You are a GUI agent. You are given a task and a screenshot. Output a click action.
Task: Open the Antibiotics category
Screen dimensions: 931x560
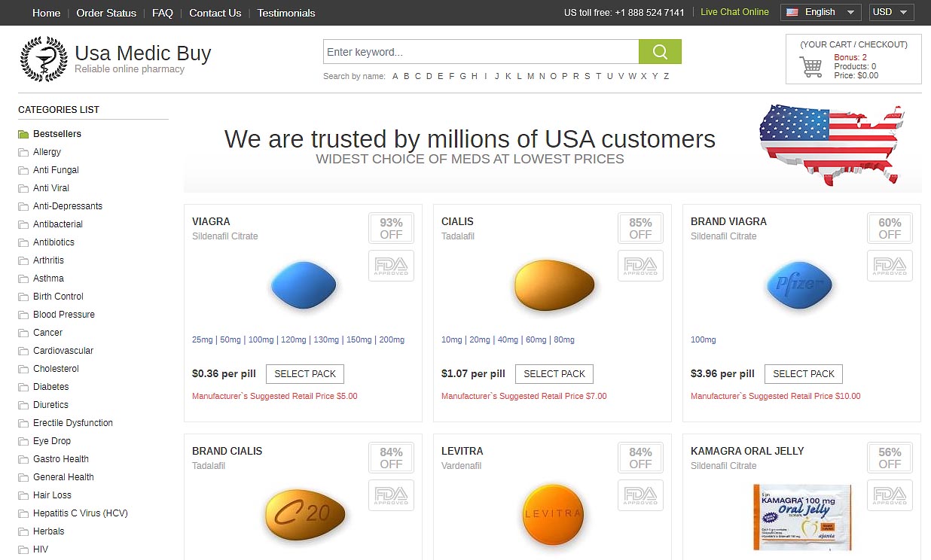53,242
